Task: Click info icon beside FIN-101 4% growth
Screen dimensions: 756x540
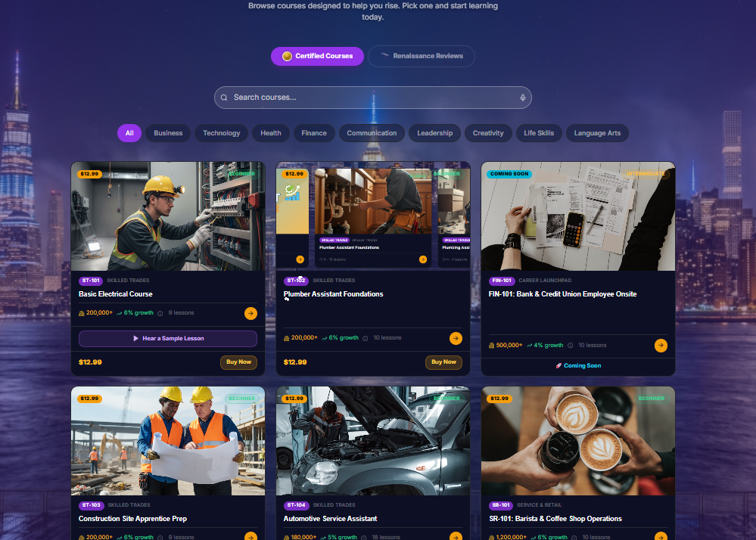Action: pos(571,346)
